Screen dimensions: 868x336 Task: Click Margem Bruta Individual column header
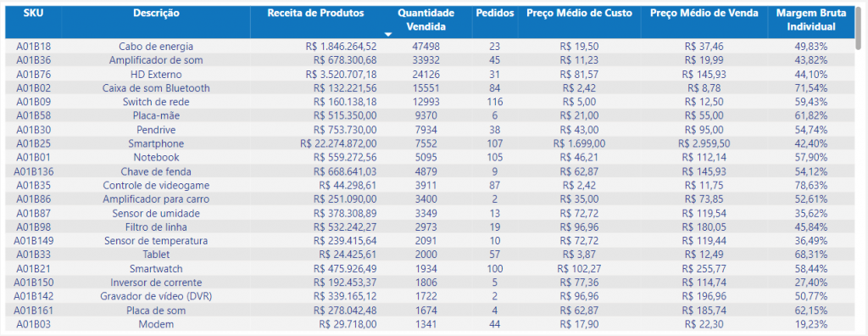point(810,20)
